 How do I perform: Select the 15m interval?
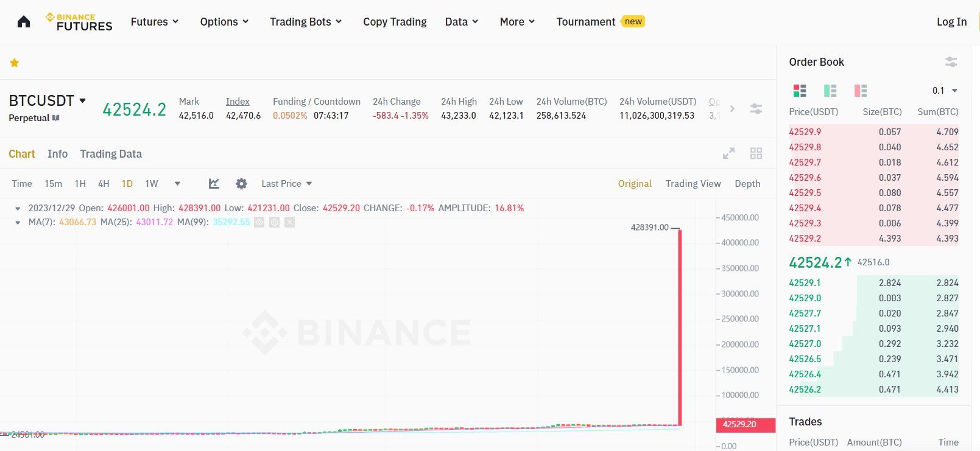[53, 184]
